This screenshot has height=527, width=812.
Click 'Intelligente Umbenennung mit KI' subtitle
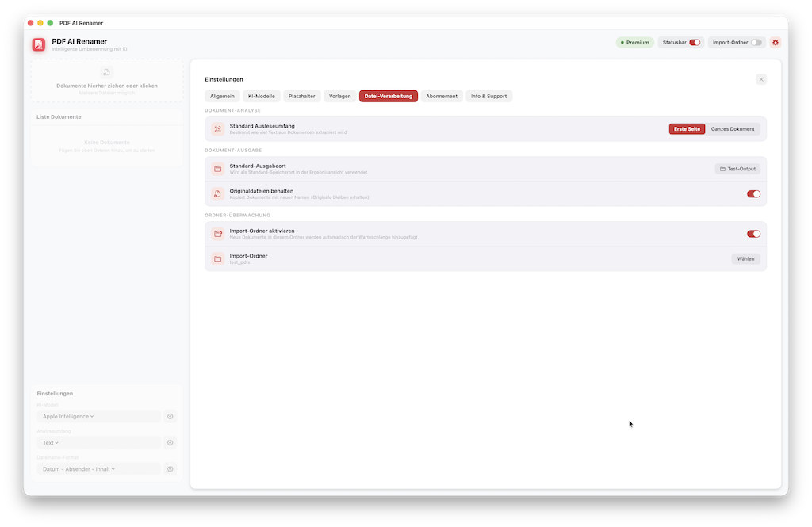[90, 49]
